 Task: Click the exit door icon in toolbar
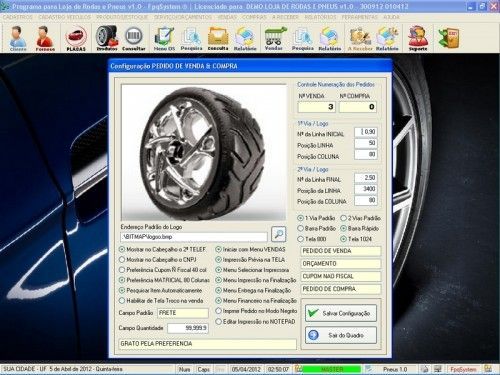click(x=449, y=38)
